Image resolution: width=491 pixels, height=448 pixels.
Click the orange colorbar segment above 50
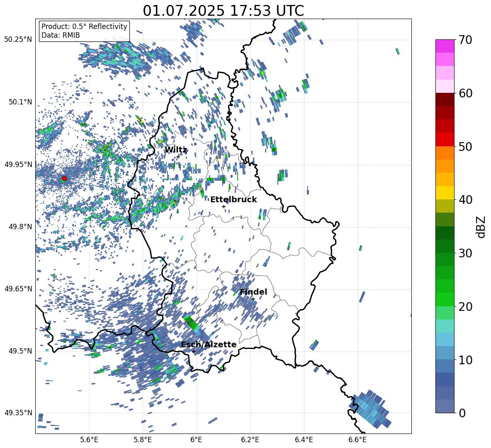pos(445,153)
